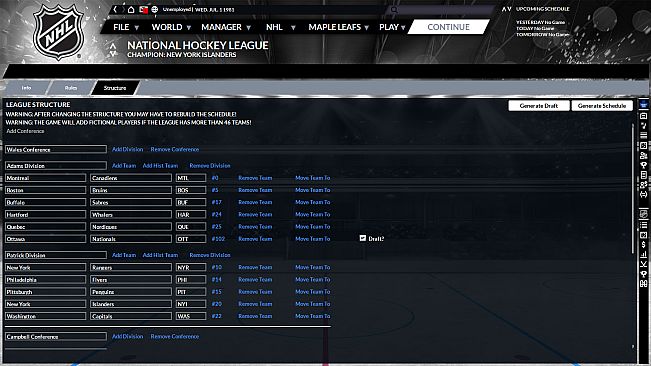
Task: Click Add Division for Wales Conference
Action: [127, 149]
